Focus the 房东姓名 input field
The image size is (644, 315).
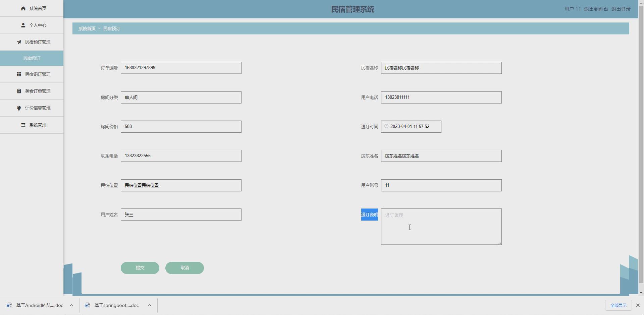click(441, 156)
